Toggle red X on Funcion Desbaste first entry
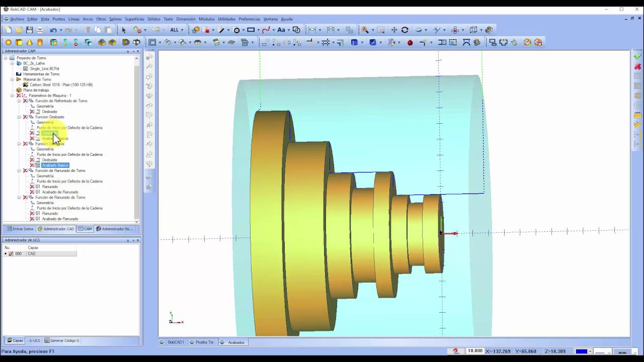 coord(25,117)
